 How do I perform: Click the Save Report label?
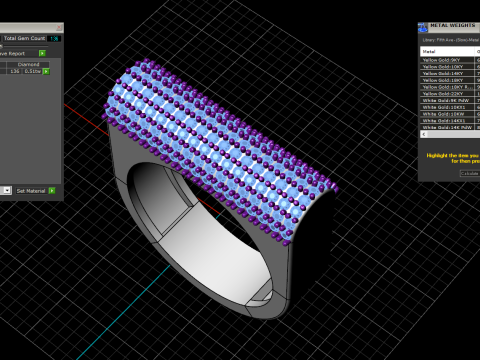(x=13, y=53)
